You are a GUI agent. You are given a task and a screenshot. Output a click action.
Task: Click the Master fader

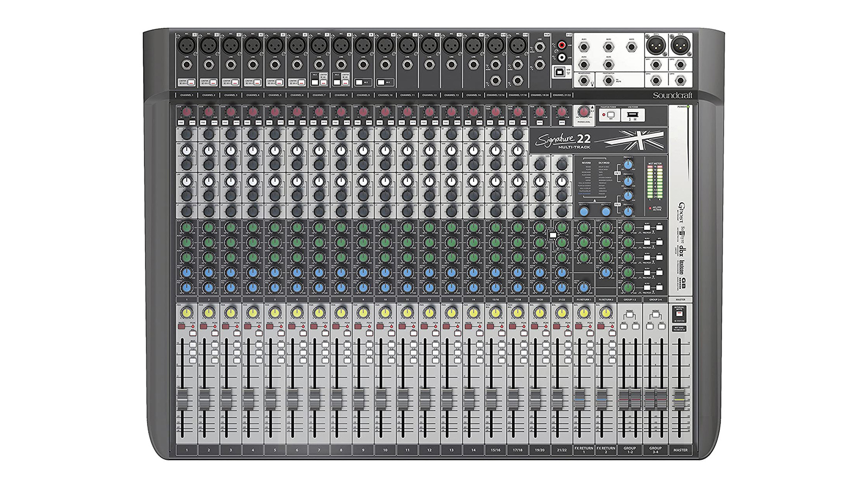click(680, 400)
